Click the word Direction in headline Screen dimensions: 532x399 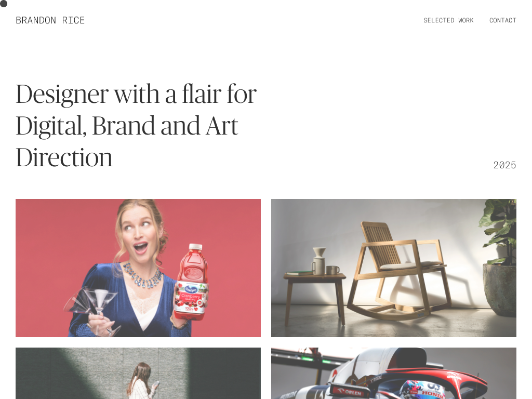64,158
